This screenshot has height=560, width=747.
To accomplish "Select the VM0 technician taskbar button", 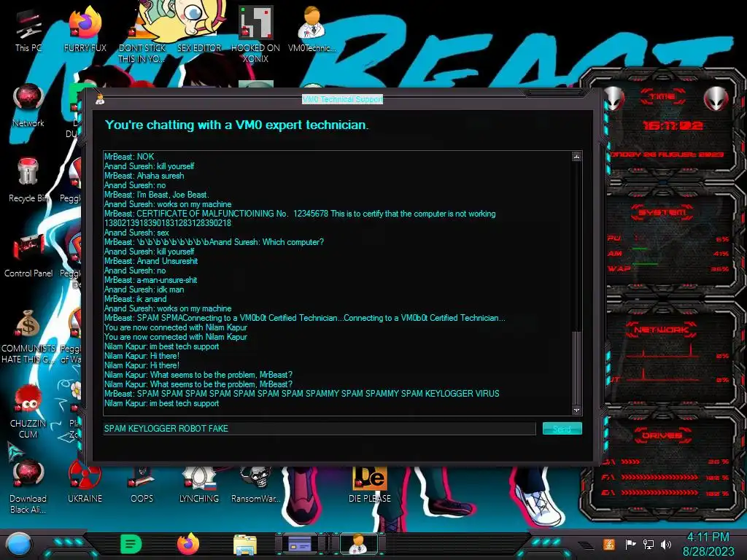I will pyautogui.click(x=358, y=544).
